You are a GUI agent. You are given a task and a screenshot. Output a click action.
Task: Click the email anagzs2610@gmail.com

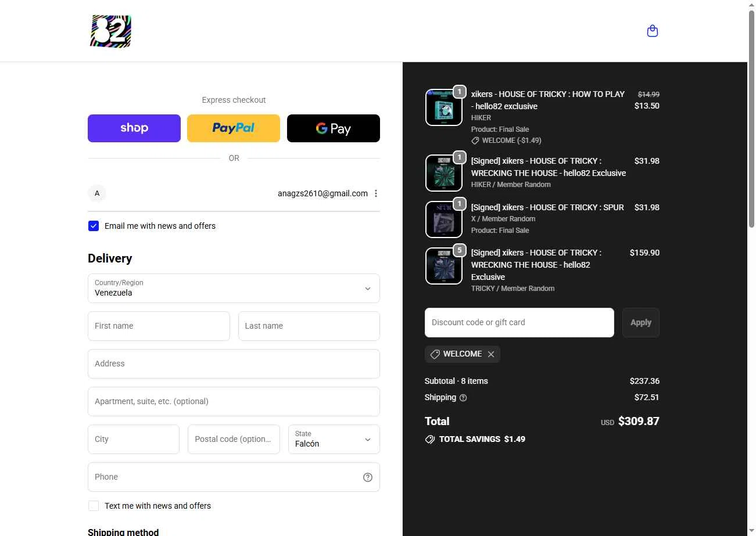tap(323, 193)
